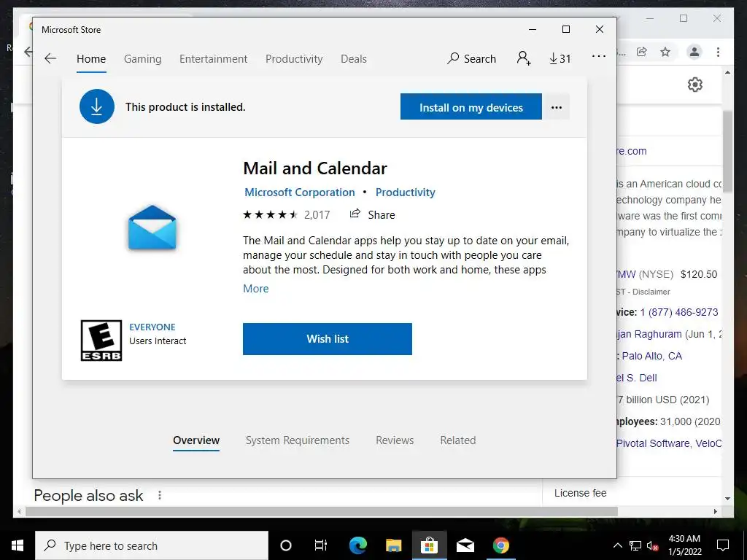The image size is (747, 560).
Task: Expand description with the More link
Action: [256, 289]
